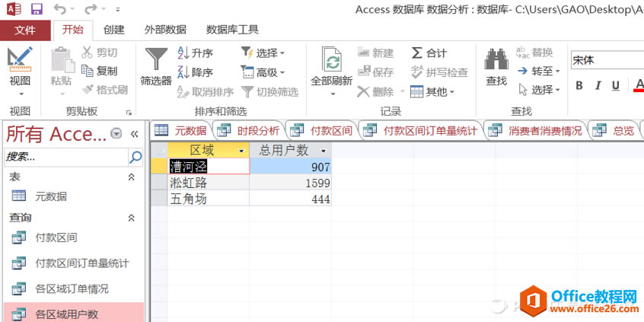Toggle Bold text formatting

[579, 85]
